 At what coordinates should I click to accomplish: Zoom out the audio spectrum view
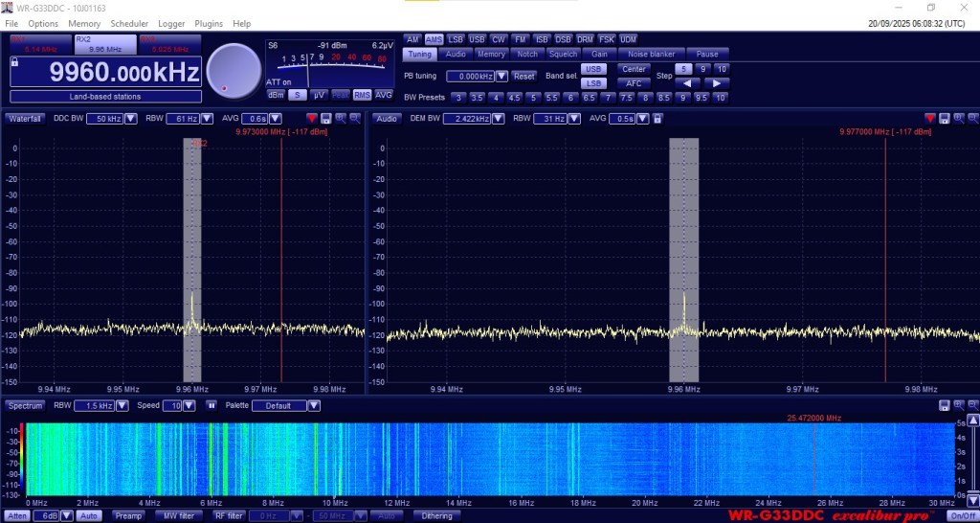(x=972, y=119)
